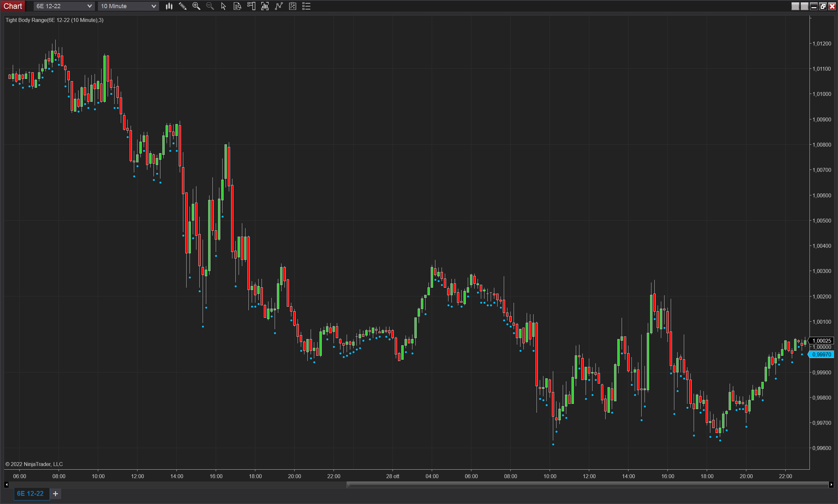This screenshot has height=504, width=838.
Task: Open the chart properties list icon
Action: tap(306, 6)
